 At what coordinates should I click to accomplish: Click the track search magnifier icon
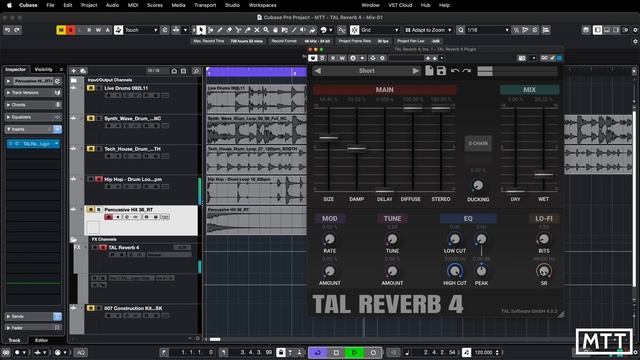click(x=196, y=71)
